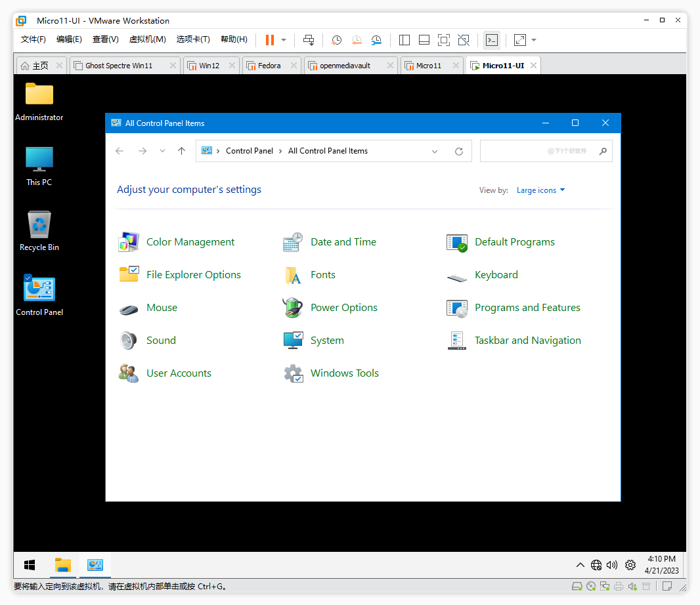Switch to the Fedora VM tab

pyautogui.click(x=269, y=66)
